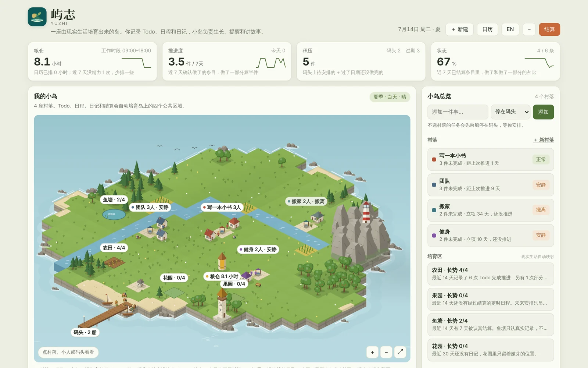
Task: Open the 写一本小书 village card
Action: click(491, 159)
